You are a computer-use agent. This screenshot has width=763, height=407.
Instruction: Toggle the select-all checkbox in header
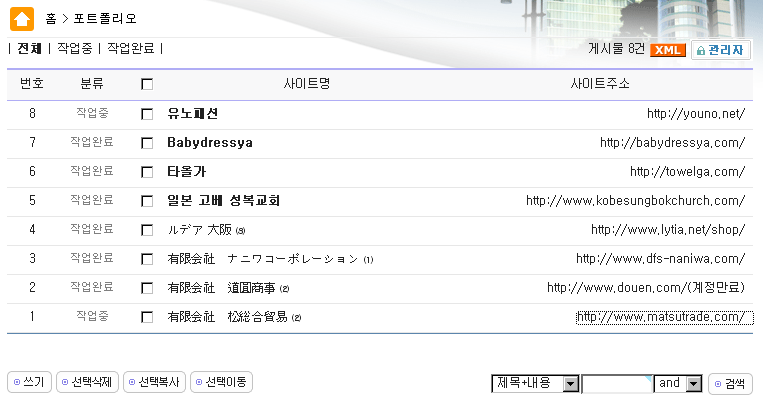point(147,85)
